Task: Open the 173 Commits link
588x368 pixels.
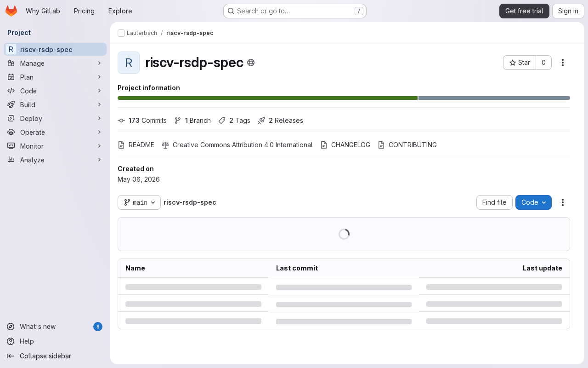Action: (142, 121)
